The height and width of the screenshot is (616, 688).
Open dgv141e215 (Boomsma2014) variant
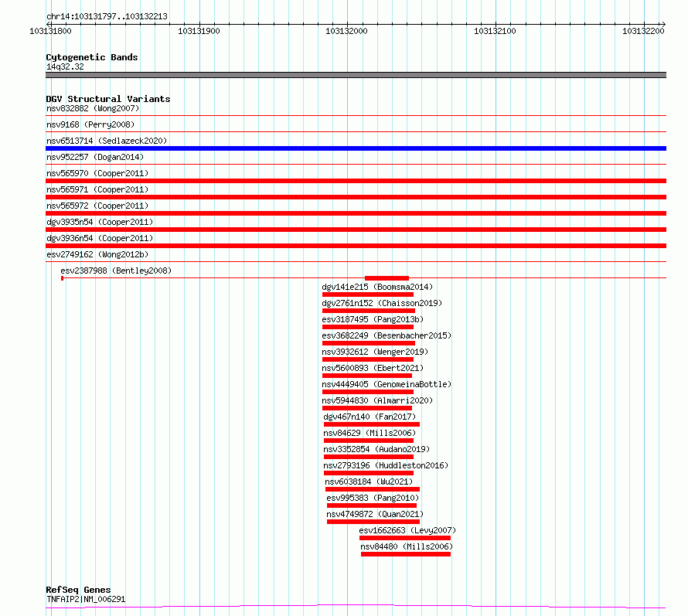(x=377, y=287)
